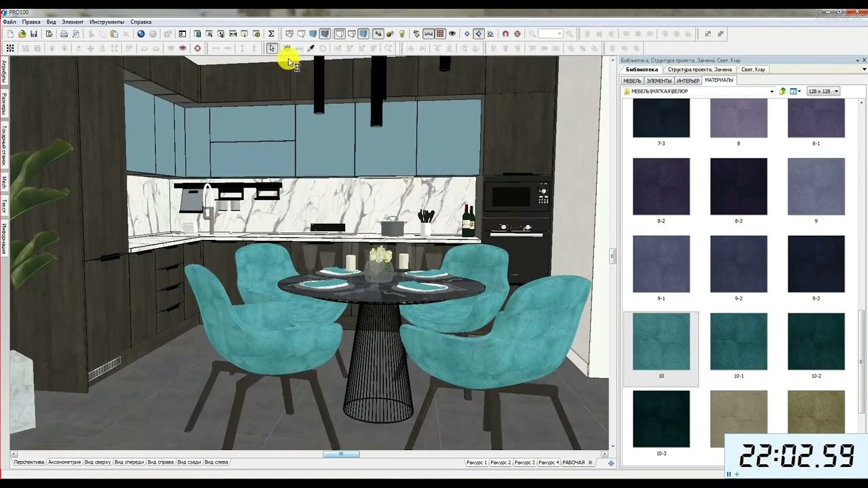Click the viewport horizontal scrollbar thumb
868x488 pixels.
pos(341,454)
